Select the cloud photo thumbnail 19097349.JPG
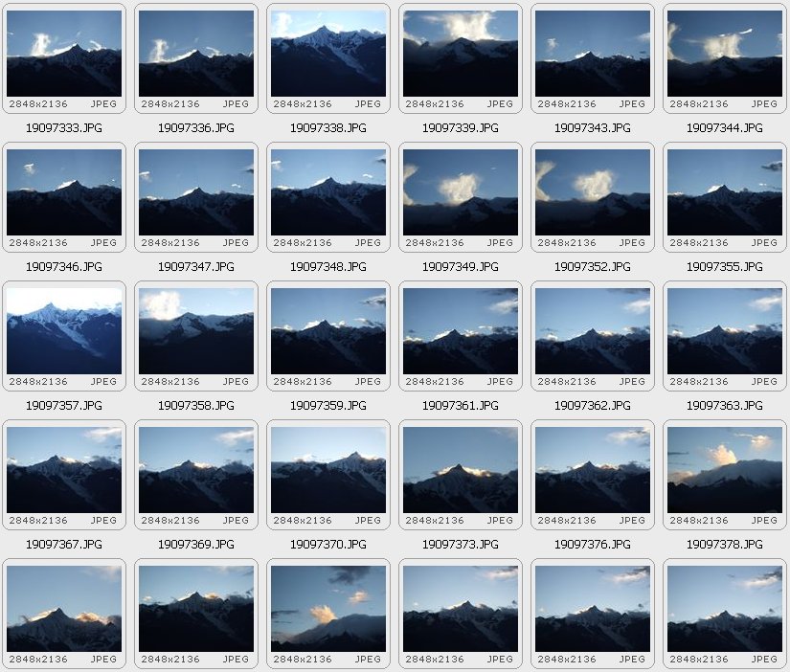The height and width of the screenshot is (672, 790). coord(461,192)
